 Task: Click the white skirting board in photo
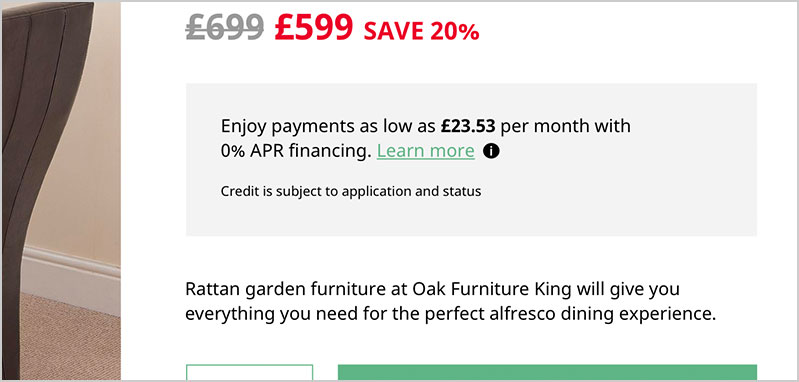click(x=71, y=279)
